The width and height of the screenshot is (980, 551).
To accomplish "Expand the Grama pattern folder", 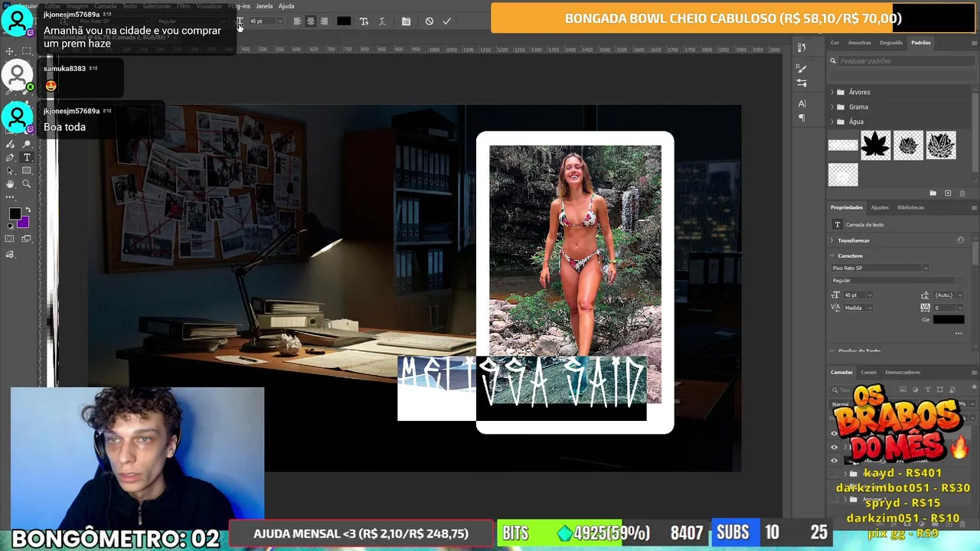I will (832, 107).
